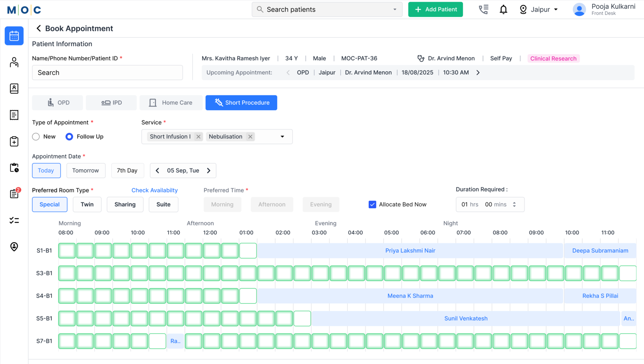Open the clipboard with clock sidebar icon
Screen dimensions: 644x364
14,168
